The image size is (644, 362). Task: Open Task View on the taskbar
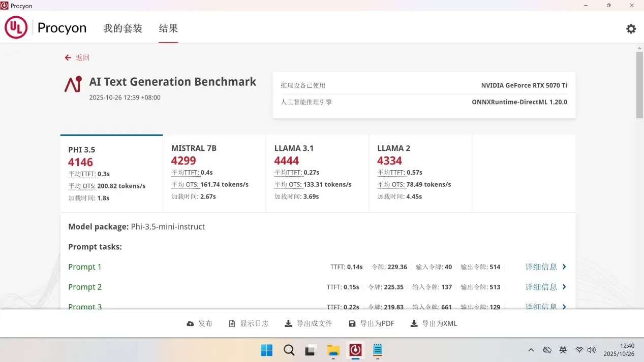[311, 350]
